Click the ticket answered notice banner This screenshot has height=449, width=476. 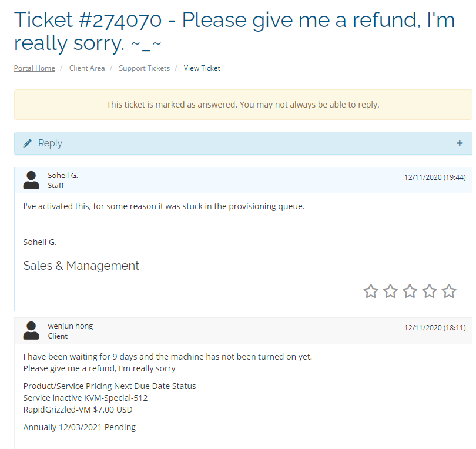click(243, 105)
